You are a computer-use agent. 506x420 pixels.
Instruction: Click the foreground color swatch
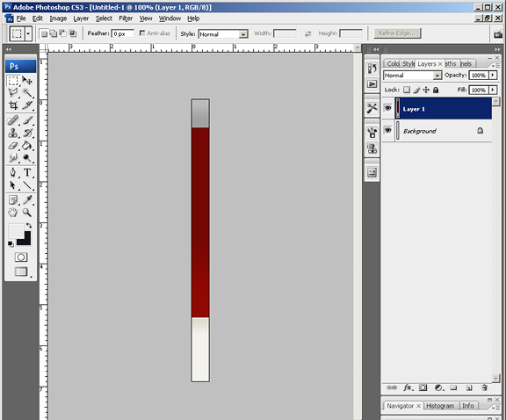15,230
